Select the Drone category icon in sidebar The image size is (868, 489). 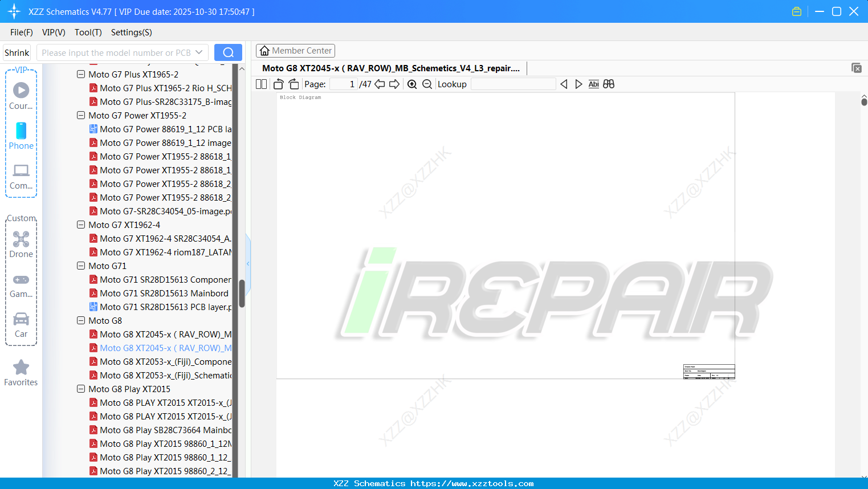(x=21, y=239)
